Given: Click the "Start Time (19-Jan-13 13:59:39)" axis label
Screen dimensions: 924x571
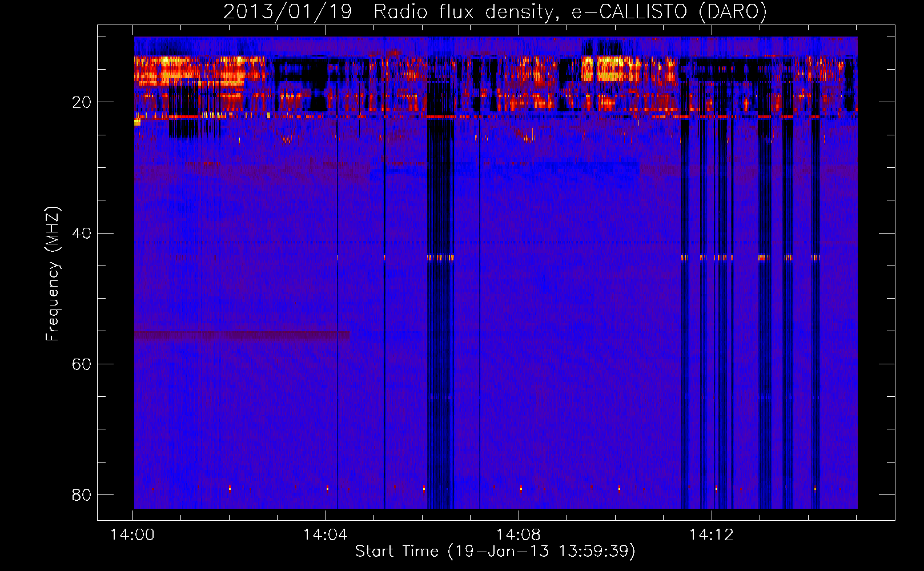Looking at the screenshot, I should (495, 551).
